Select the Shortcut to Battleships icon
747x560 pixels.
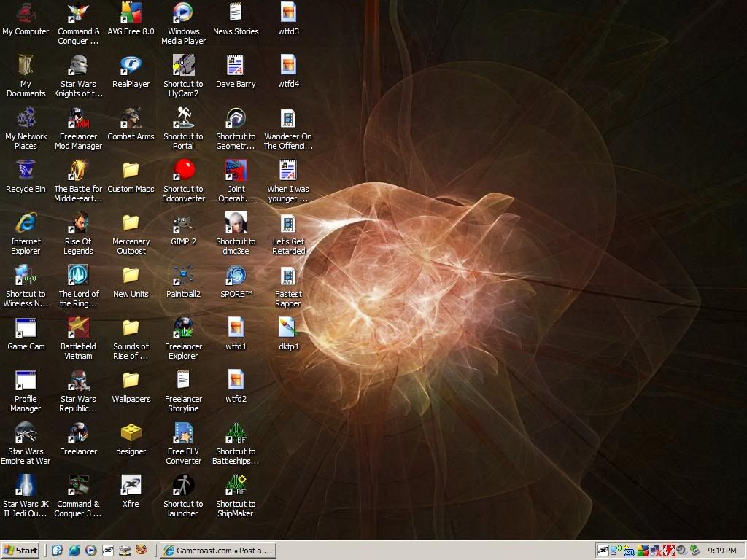click(236, 432)
